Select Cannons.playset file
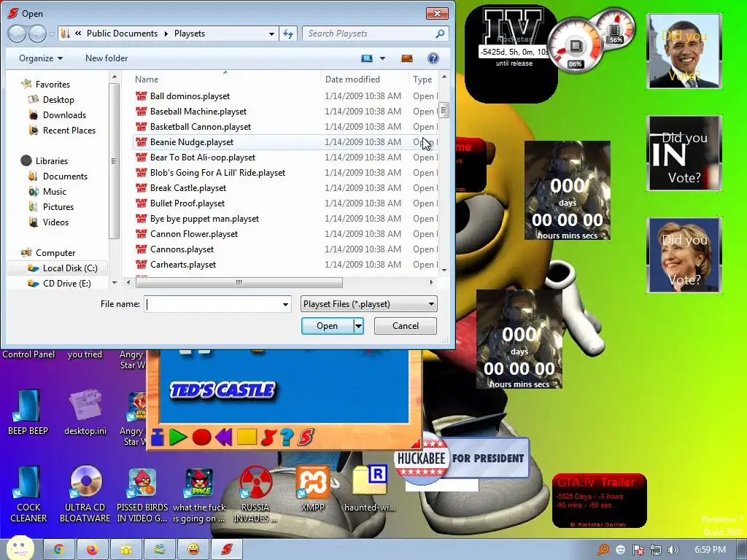Screen dimensions: 747x560 tap(182, 249)
